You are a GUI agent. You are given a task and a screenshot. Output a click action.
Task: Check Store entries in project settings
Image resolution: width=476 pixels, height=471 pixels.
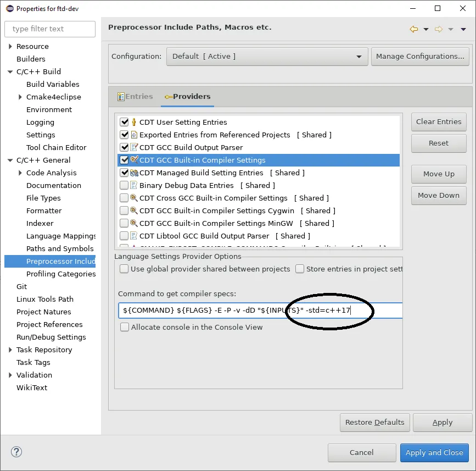(x=300, y=269)
